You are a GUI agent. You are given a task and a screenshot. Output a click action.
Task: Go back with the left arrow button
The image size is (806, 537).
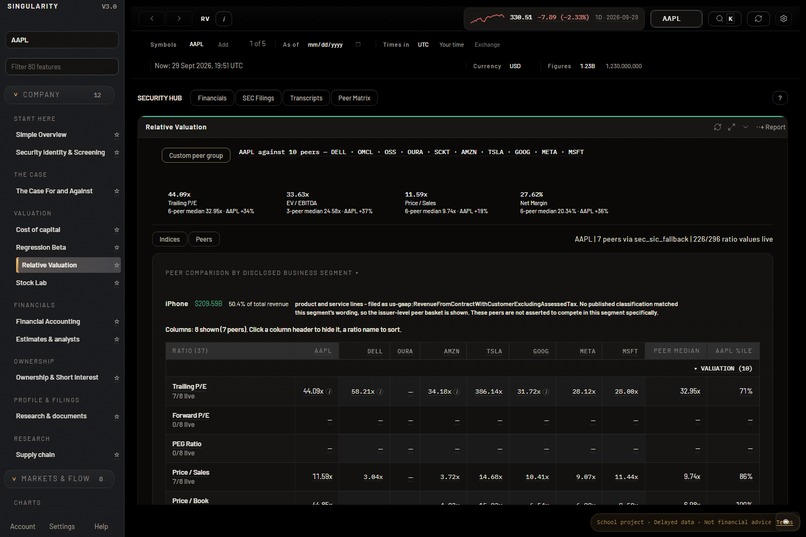[x=152, y=18]
